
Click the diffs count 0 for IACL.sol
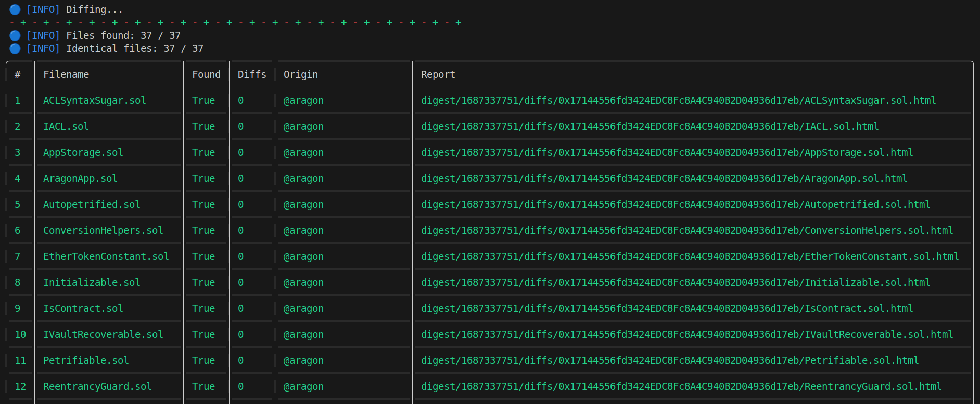[241, 126]
